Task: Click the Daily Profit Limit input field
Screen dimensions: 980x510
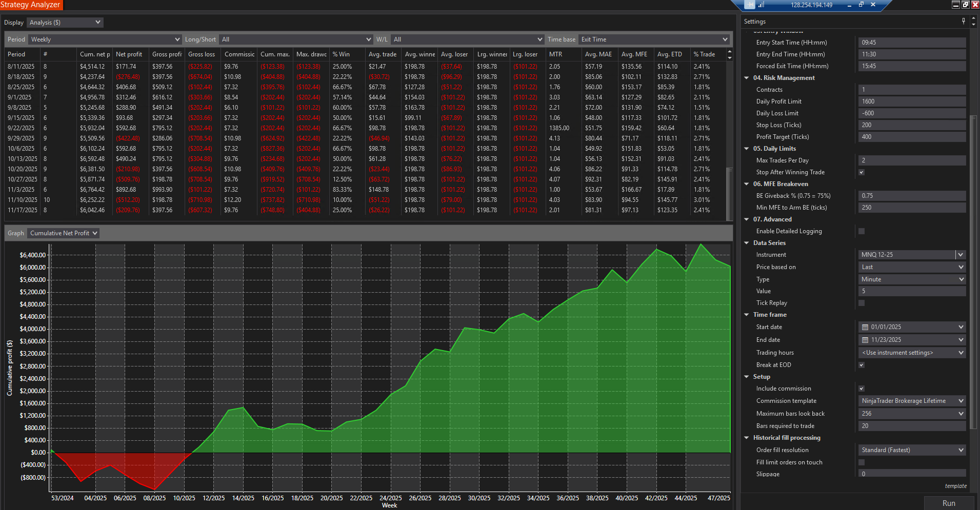Action: [x=912, y=101]
